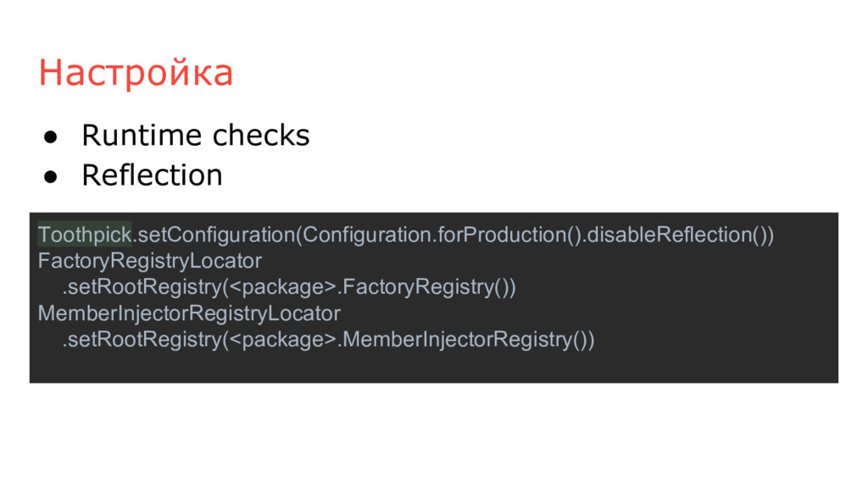Click <package>.FactoryRegistry() in the code

tap(369, 286)
